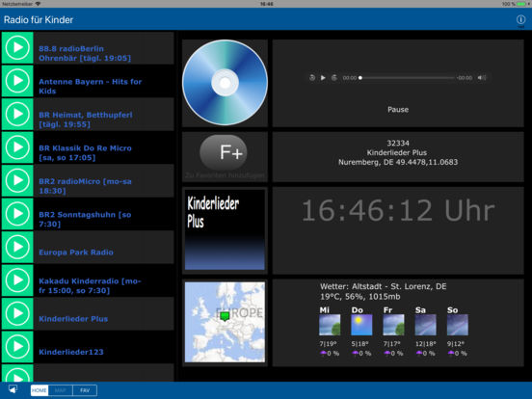Screen dimensions: 532x399
Task: Click the CD disc artwork
Action: [x=225, y=83]
